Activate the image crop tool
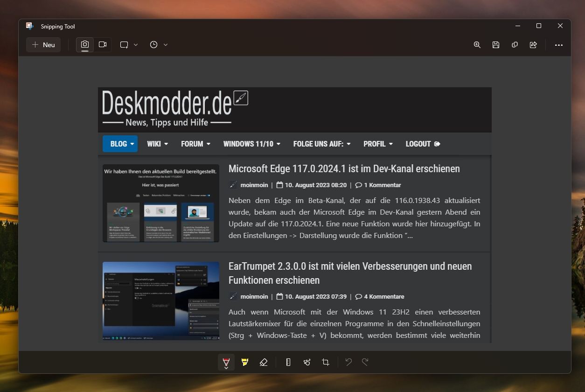The width and height of the screenshot is (585, 392). (x=326, y=362)
